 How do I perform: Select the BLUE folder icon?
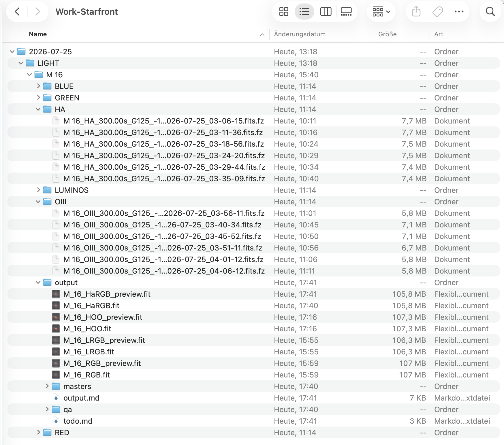pos(47,86)
